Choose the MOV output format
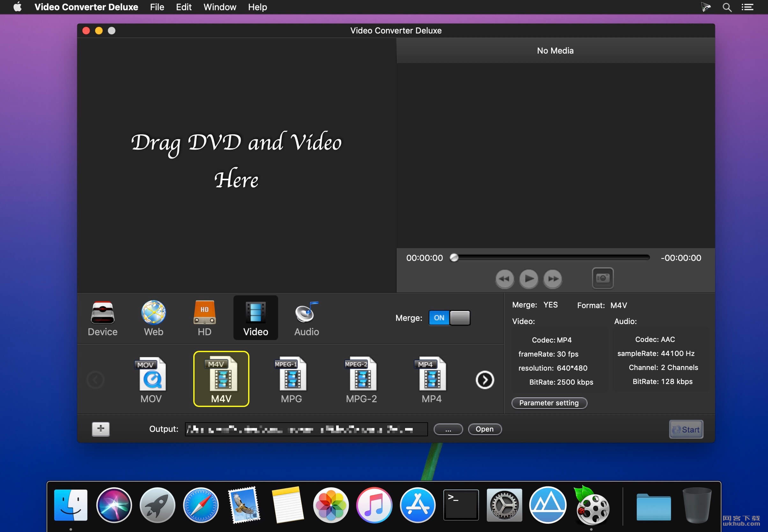 [151, 379]
